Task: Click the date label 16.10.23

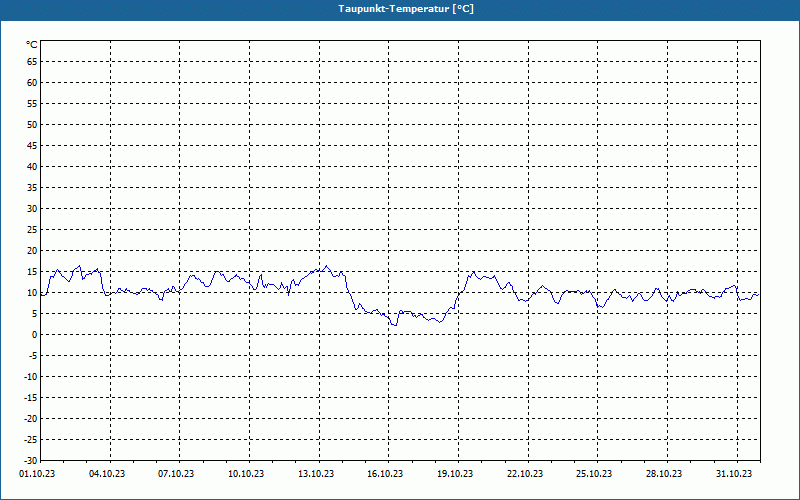Action: [x=385, y=474]
